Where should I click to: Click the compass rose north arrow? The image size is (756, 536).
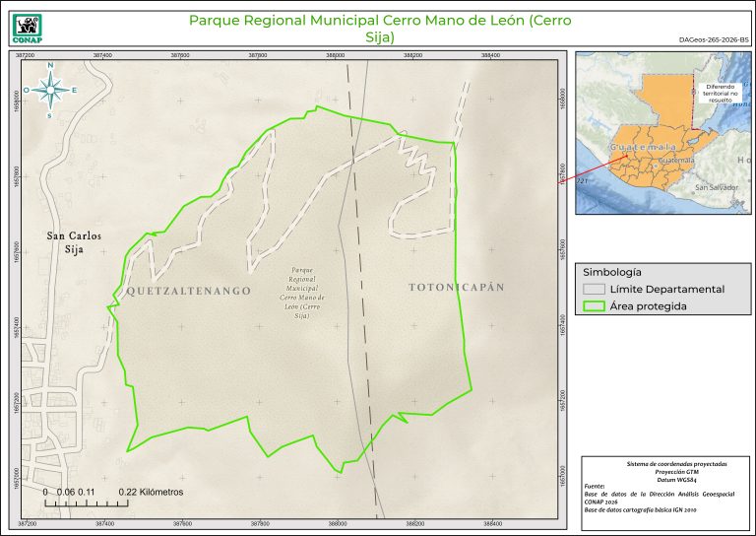point(49,90)
